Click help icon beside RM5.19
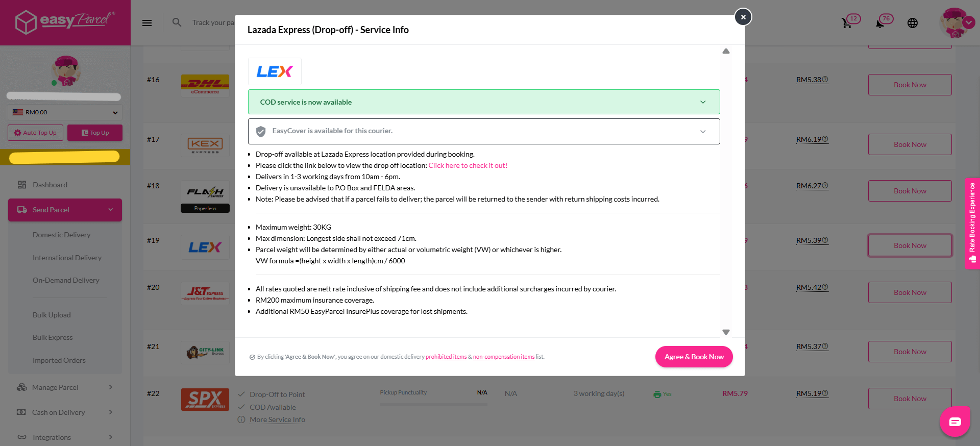The height and width of the screenshot is (446, 980). (825, 393)
